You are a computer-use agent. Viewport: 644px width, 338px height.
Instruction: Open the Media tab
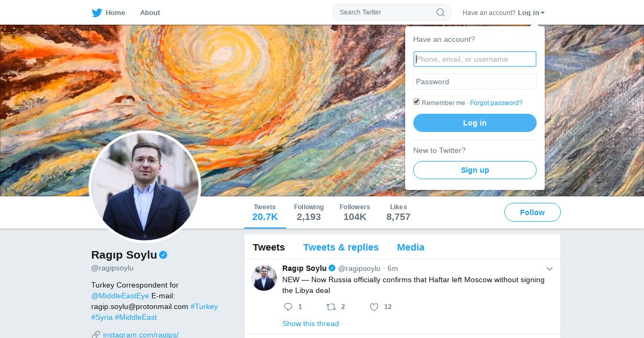(411, 247)
